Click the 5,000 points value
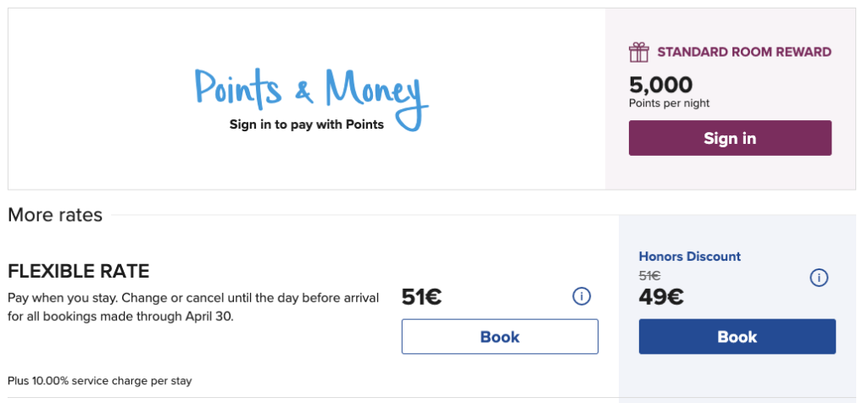This screenshot has width=868, height=403. (x=661, y=85)
